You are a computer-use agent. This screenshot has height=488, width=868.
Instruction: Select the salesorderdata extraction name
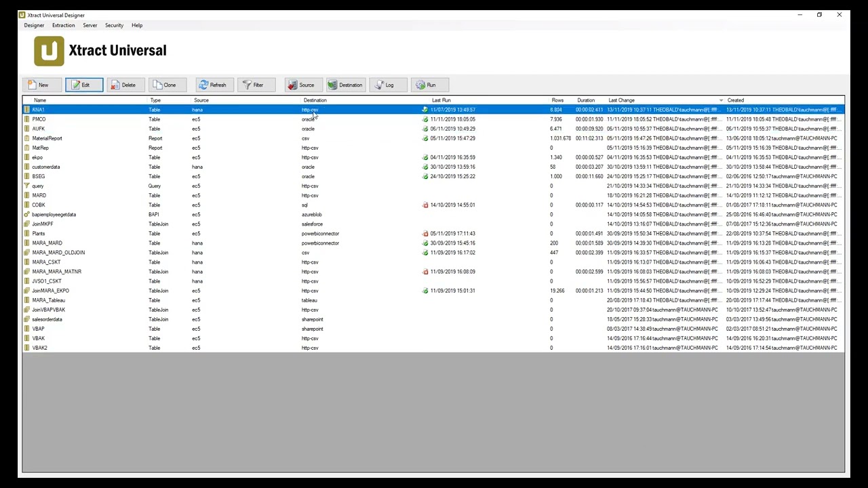tap(47, 319)
